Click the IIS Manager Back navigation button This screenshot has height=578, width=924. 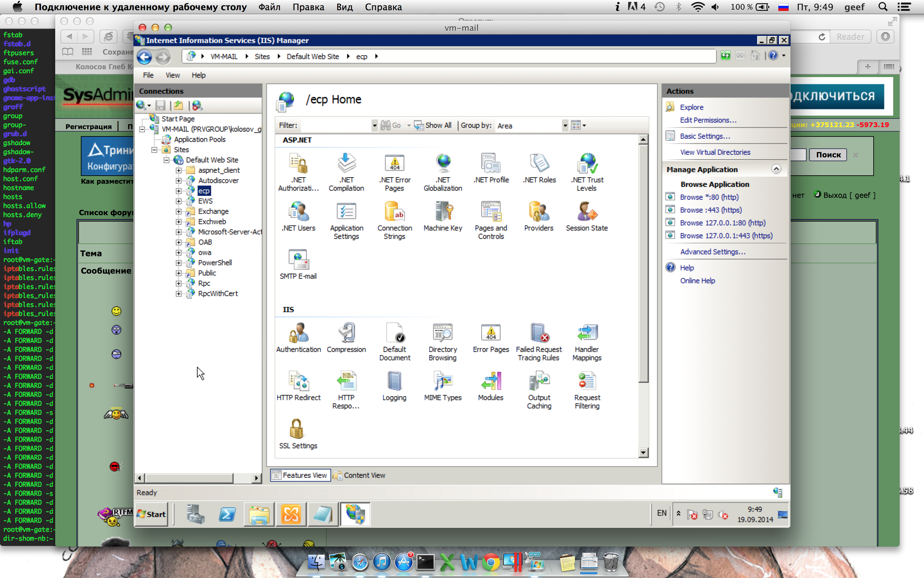click(x=144, y=57)
